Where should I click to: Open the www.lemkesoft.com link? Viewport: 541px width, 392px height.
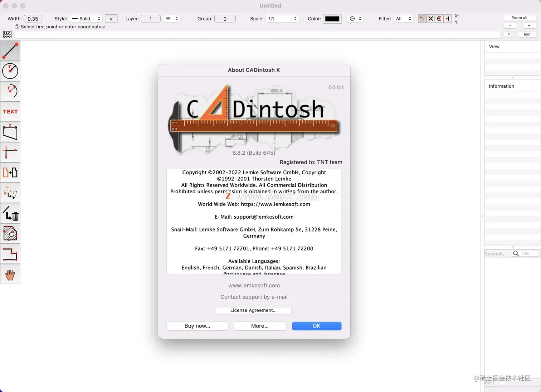click(x=254, y=285)
